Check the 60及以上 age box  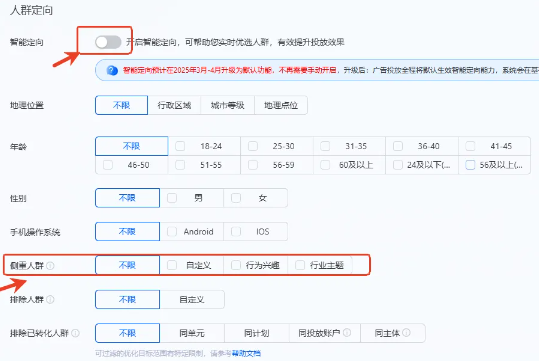click(325, 165)
